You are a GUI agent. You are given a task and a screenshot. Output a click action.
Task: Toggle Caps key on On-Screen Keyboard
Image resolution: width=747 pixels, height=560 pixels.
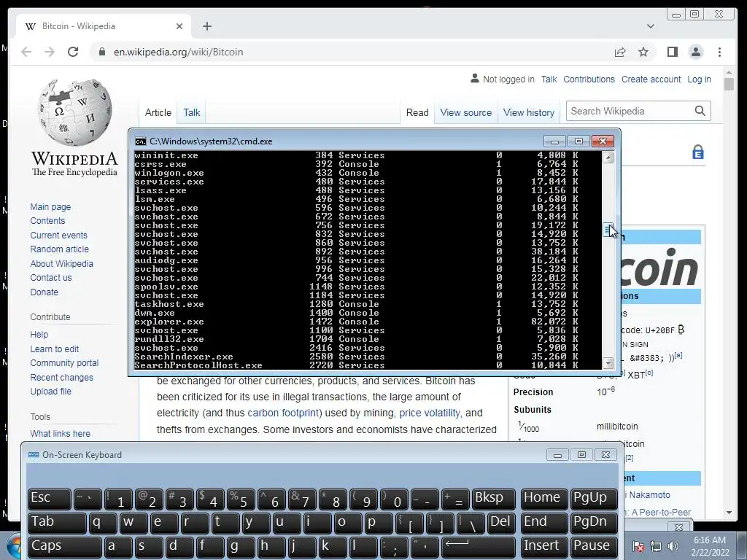(x=64, y=546)
